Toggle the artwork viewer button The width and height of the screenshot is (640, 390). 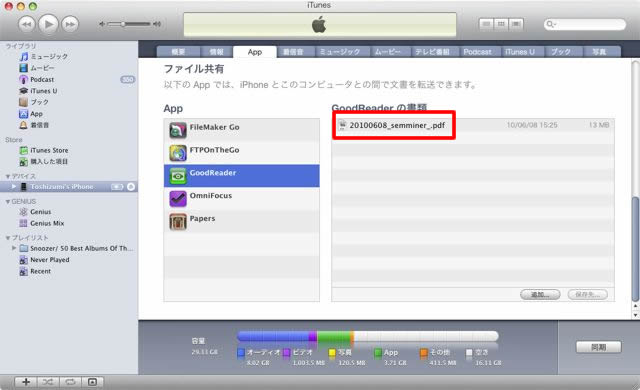pos(92,382)
